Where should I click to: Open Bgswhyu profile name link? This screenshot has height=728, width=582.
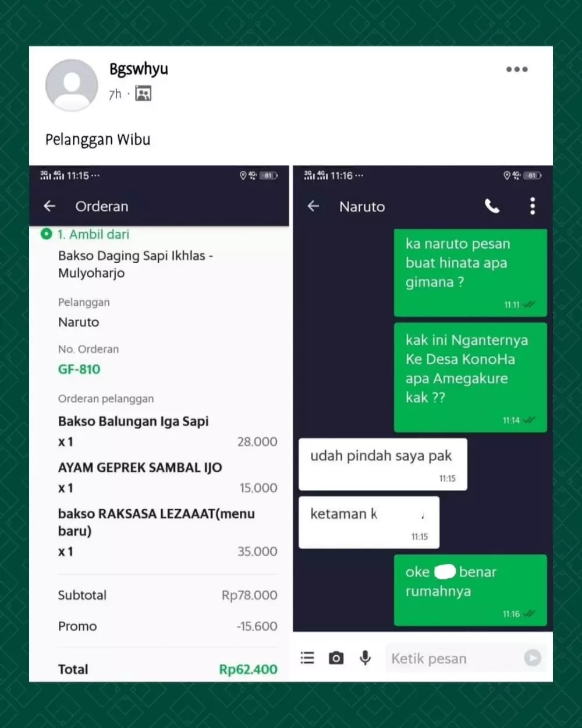click(x=139, y=69)
